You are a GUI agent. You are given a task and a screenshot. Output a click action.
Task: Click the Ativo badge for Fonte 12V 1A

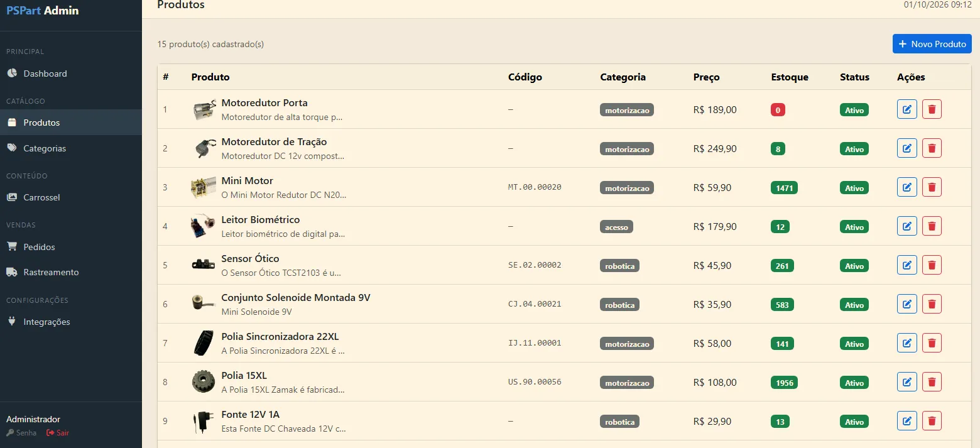(854, 422)
